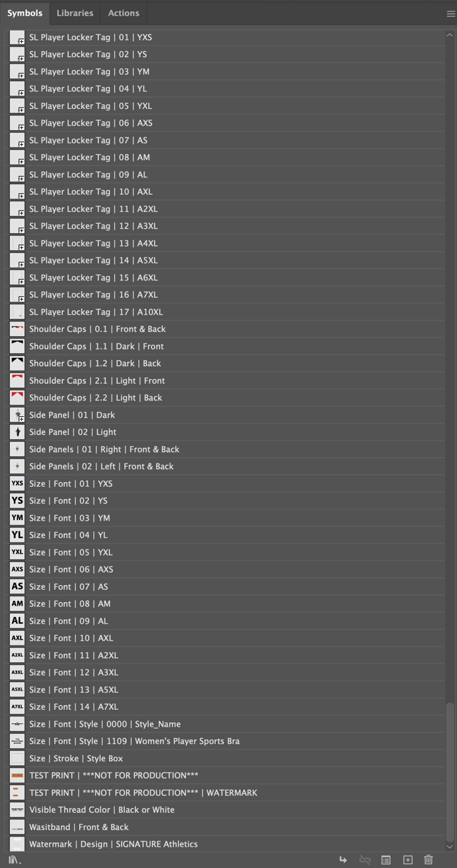Open the Symbols panel hamburger menu
The image size is (457, 868).
(451, 13)
